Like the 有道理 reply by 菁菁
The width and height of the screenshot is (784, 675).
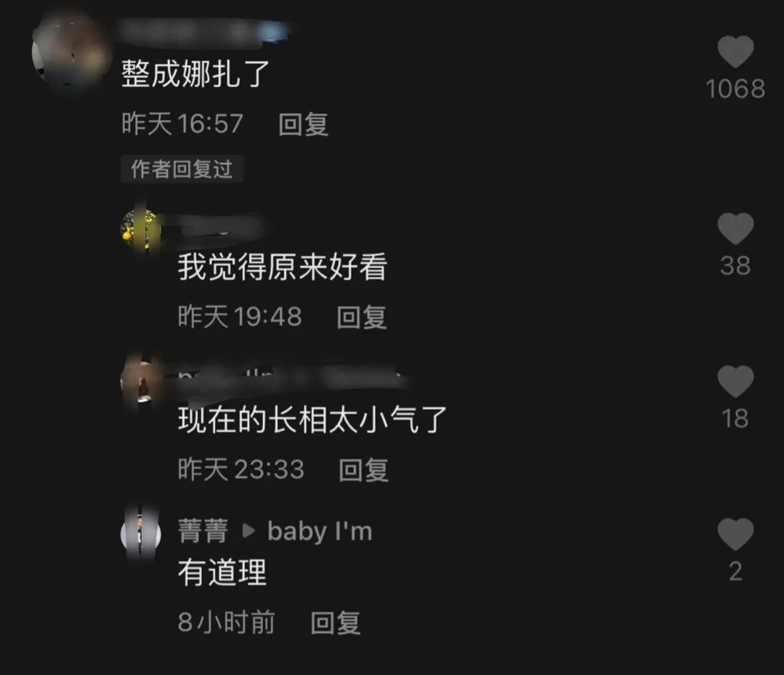tap(735, 534)
